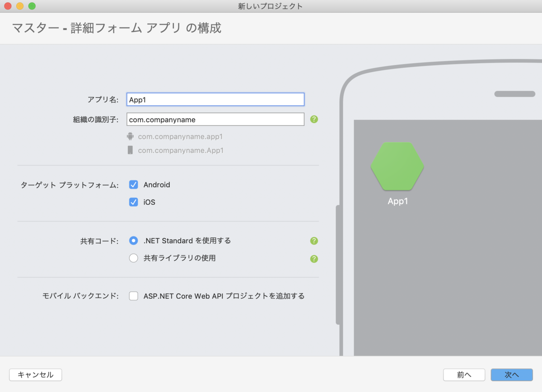Click the ターゲット プラットフォーム label
Image resolution: width=542 pixels, height=392 pixels.
[x=70, y=185]
